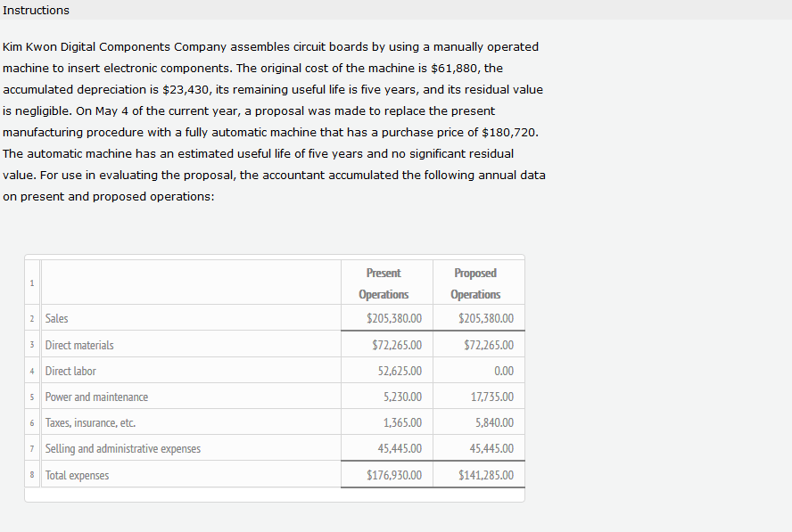Select the $176,930.00 total expenses cell
This screenshot has height=532, width=792.
387,474
